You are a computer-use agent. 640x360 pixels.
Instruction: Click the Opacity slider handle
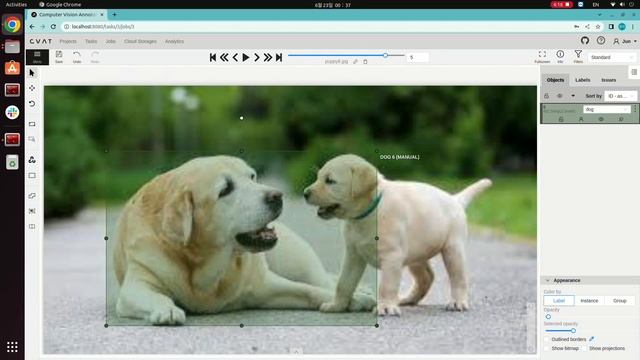(x=548, y=317)
